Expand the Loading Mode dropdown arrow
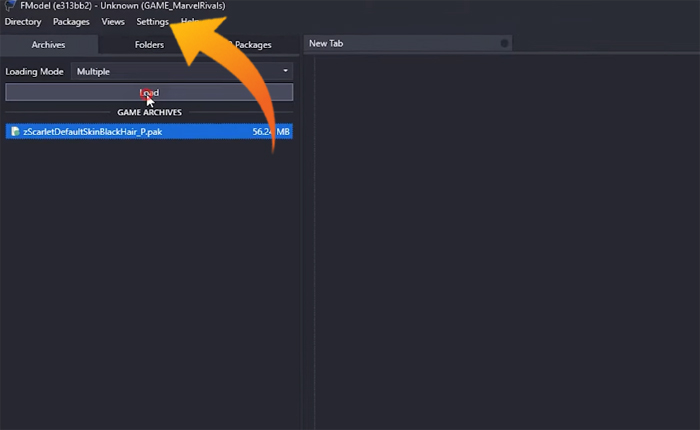700x430 pixels. click(x=285, y=71)
